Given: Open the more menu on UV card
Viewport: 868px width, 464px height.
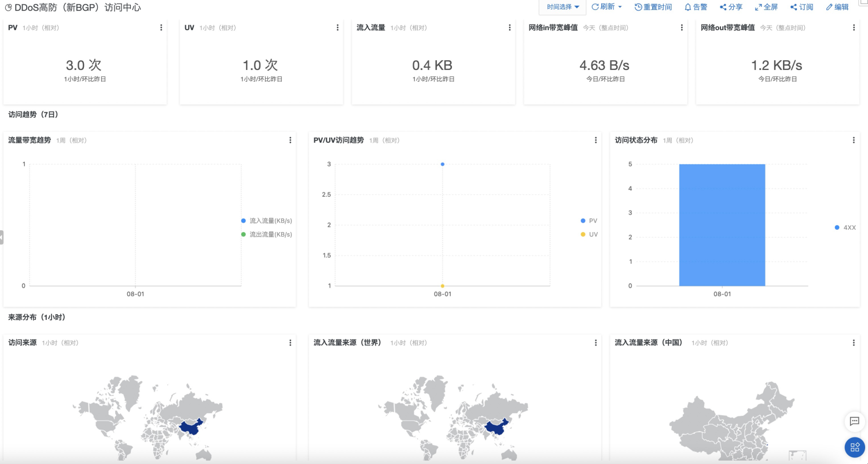Looking at the screenshot, I should click(337, 28).
